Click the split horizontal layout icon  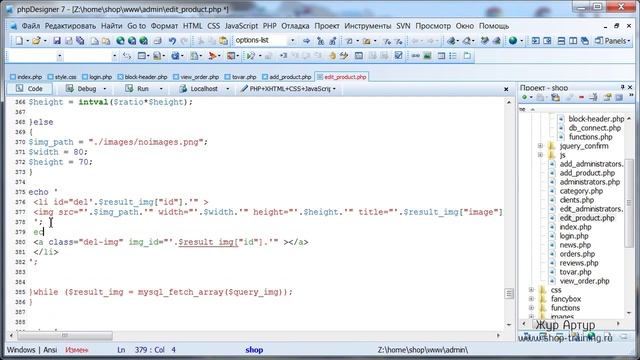pos(561,40)
